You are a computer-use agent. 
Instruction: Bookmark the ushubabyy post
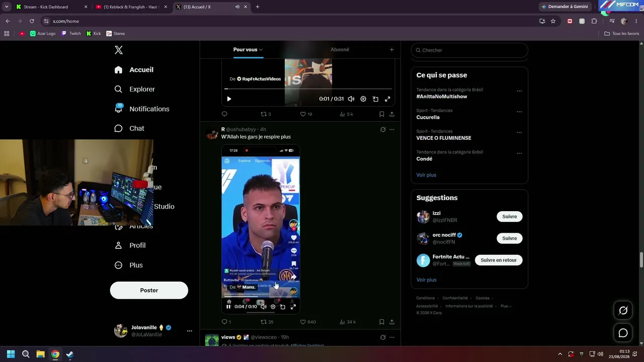pyautogui.click(x=382, y=322)
